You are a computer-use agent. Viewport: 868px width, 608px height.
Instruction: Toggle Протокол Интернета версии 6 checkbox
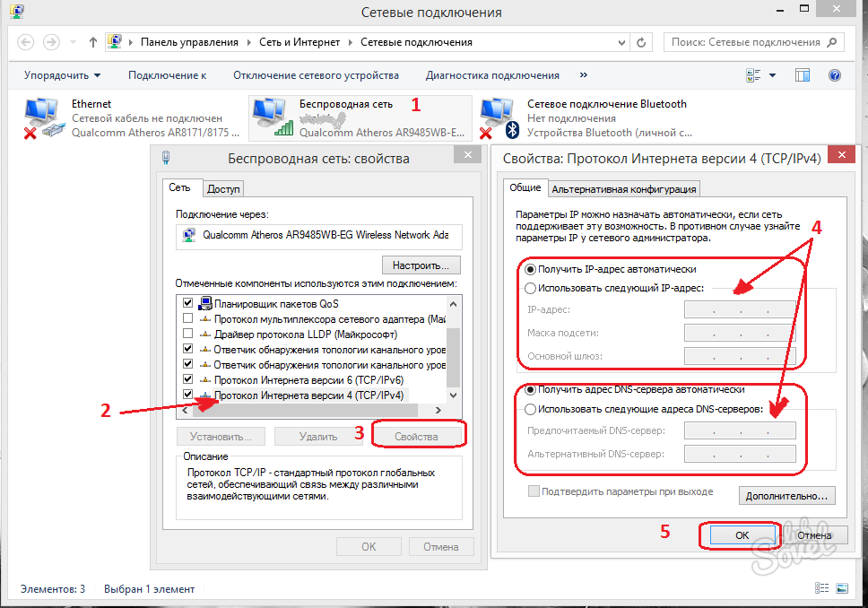(187, 379)
